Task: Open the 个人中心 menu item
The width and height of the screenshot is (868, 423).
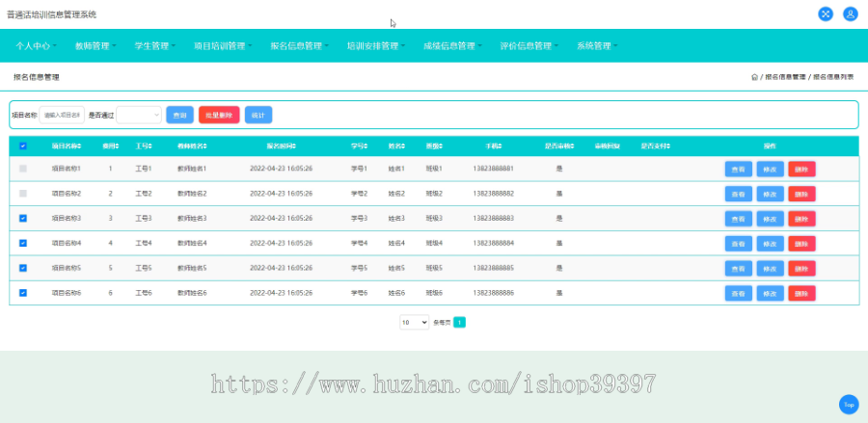Action: [x=37, y=46]
